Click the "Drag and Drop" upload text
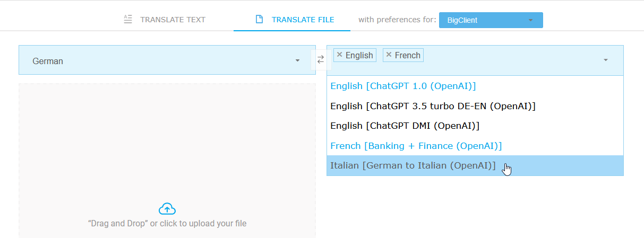 pyautogui.click(x=167, y=223)
